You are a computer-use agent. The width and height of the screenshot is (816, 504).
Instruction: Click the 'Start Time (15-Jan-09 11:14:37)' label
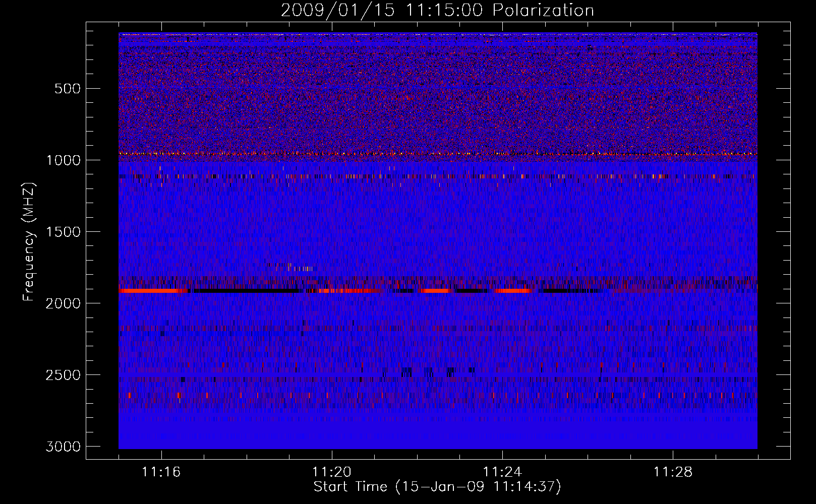[x=437, y=487]
